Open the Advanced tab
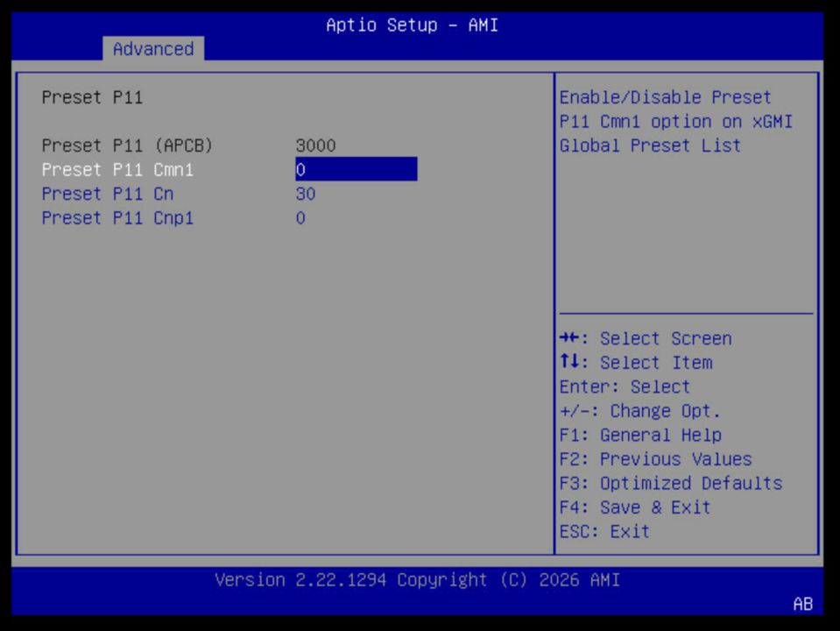The image size is (840, 631). pyautogui.click(x=153, y=49)
